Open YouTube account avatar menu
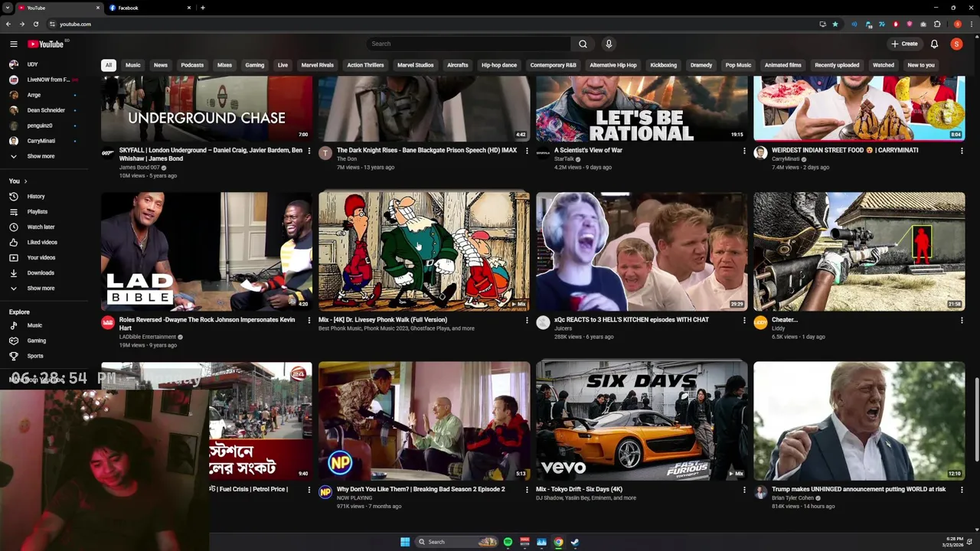The image size is (980, 551). pos(956,44)
